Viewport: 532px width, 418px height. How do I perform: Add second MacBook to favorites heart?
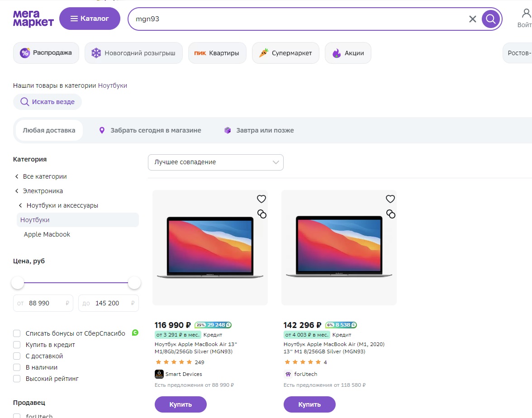[390, 199]
